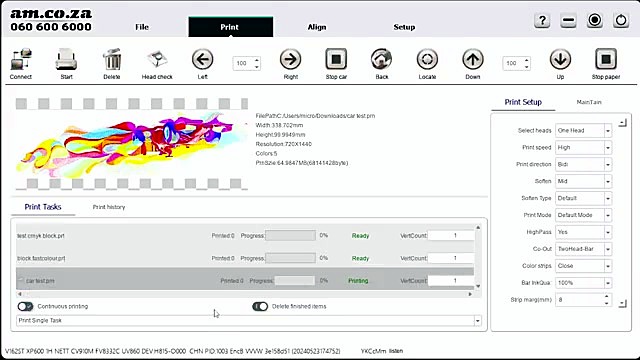Run the Head check tool
Viewport: 640px width, 360px height.
tap(157, 60)
